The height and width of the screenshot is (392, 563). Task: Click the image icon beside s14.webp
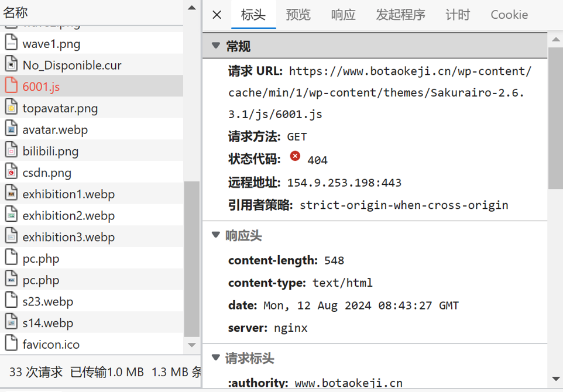(12, 322)
